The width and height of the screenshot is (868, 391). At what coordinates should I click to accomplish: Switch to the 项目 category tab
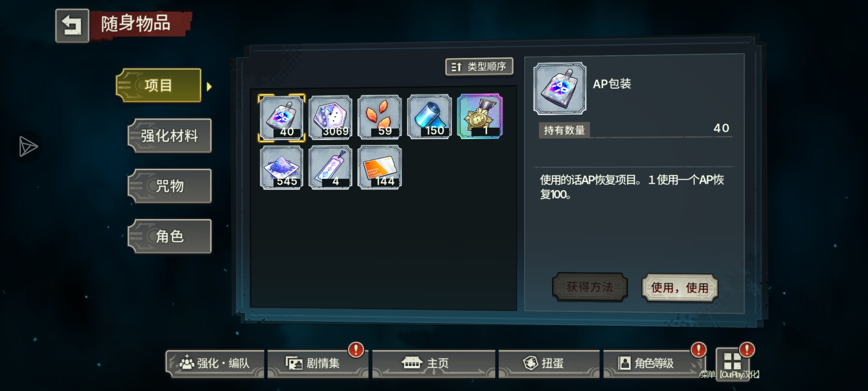coord(159,85)
